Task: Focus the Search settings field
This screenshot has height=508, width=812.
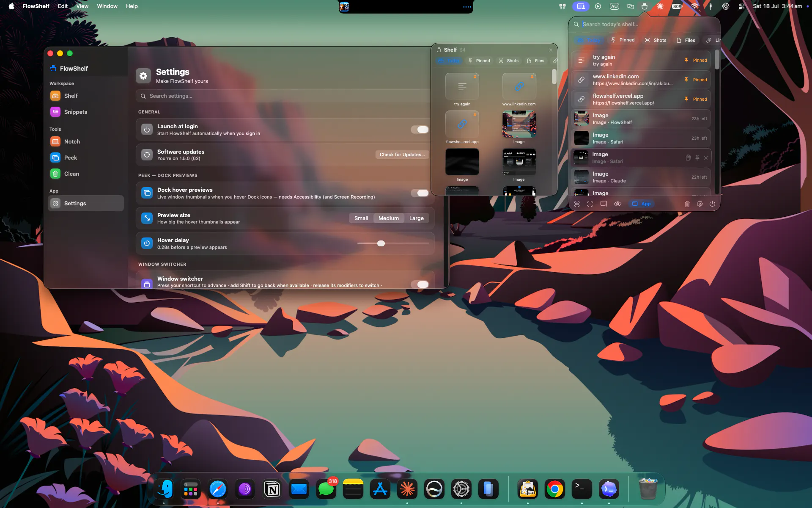Action: tap(283, 96)
